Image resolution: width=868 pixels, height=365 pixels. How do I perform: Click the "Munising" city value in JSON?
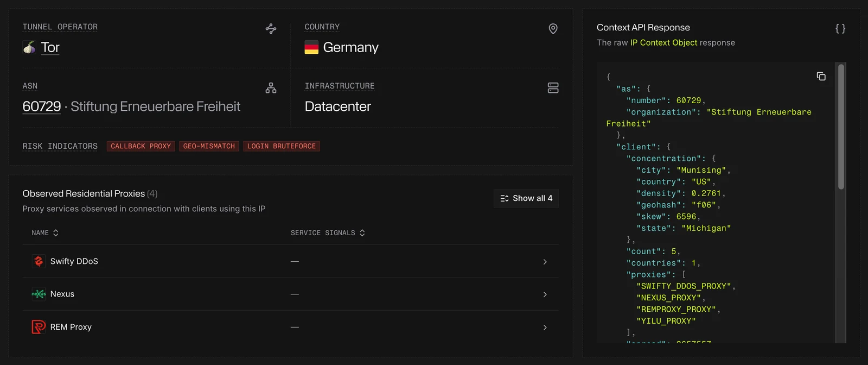click(701, 170)
